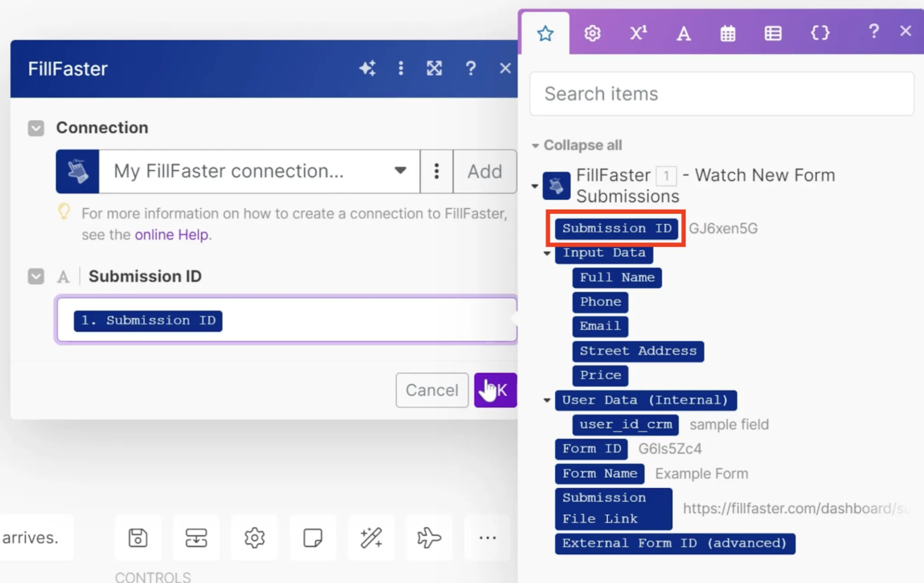Open the array functions tab
Viewport: 924px width, 583px height.
[x=773, y=33]
